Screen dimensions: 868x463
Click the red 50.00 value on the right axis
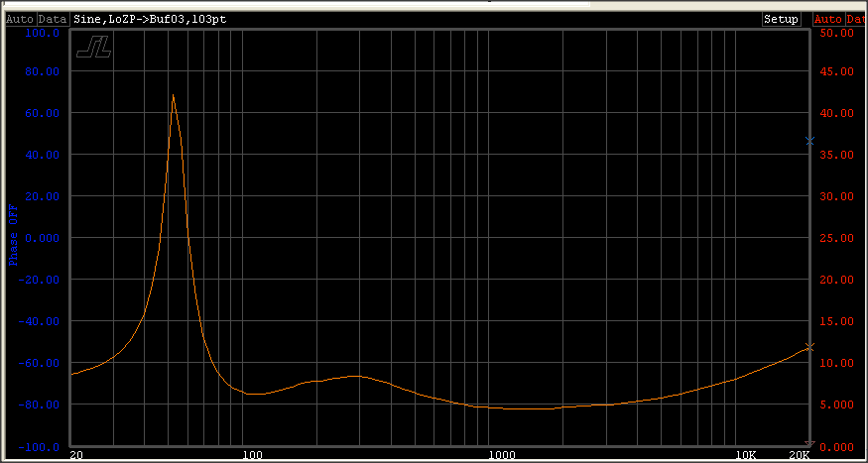(837, 33)
